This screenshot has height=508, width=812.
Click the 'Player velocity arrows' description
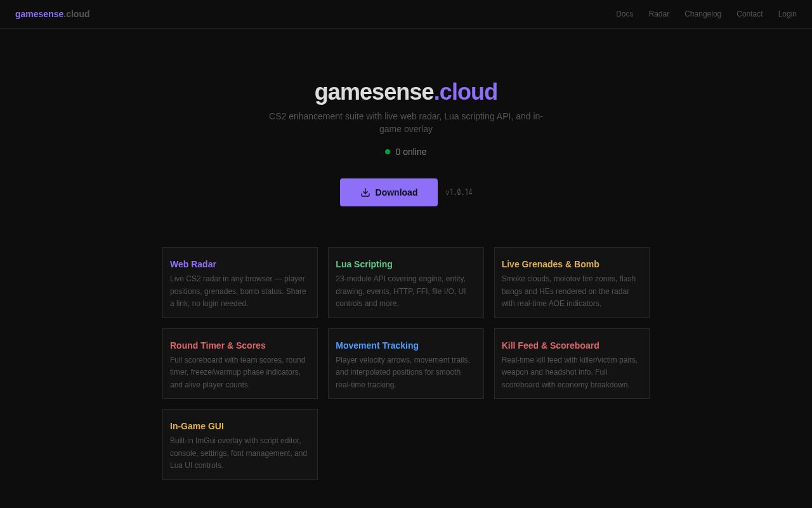tap(403, 372)
